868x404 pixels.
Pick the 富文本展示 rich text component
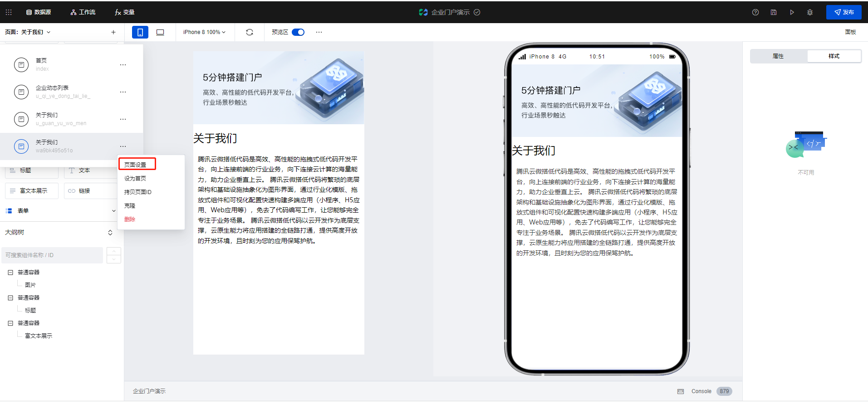pos(32,191)
